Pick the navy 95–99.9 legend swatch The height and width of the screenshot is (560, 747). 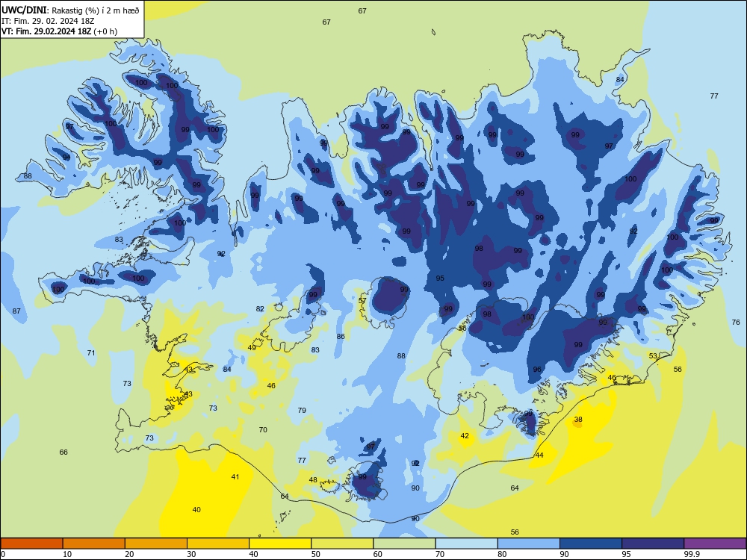(653, 544)
